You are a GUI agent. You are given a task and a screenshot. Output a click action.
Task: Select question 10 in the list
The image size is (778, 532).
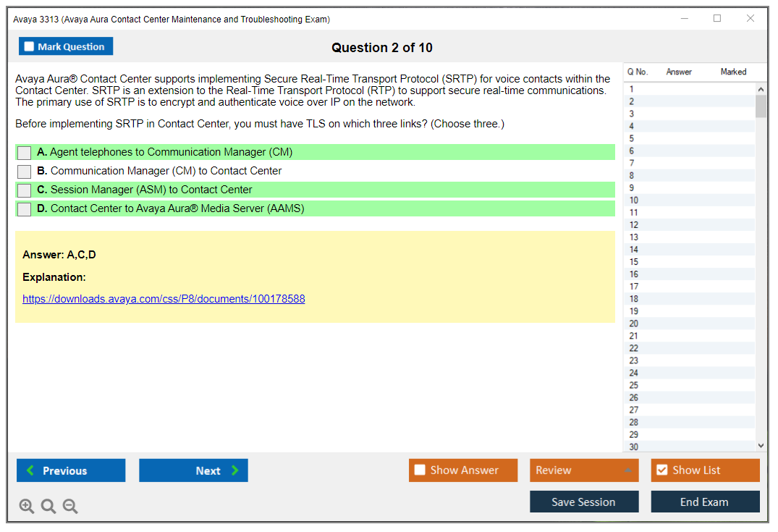634,200
